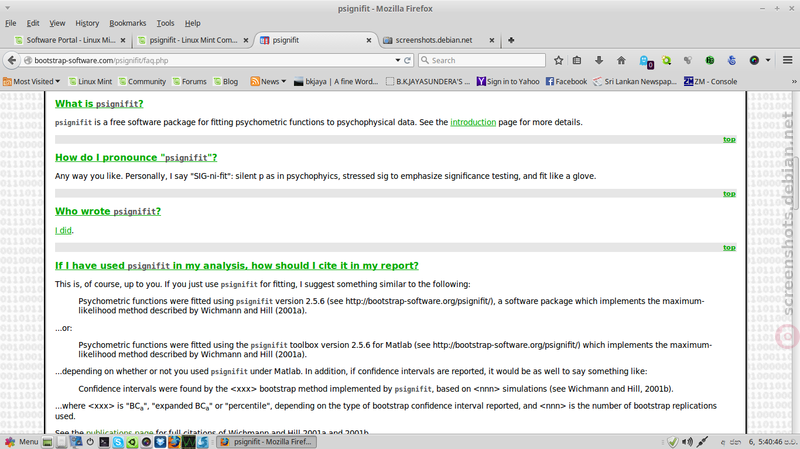Click 'If I have used psignifit' citation heading
Screen dimensions: 800x449
pyautogui.click(x=237, y=266)
